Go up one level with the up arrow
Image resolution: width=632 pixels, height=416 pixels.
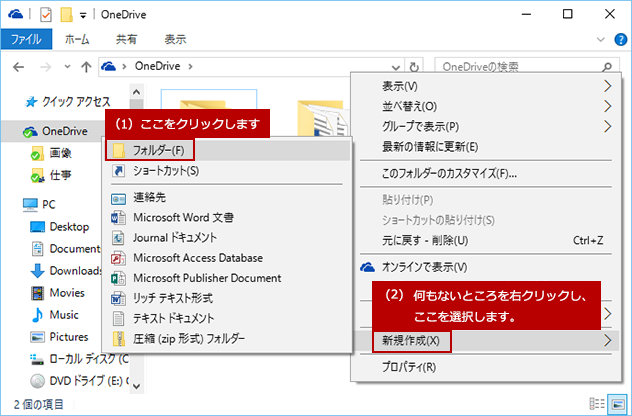[86, 67]
